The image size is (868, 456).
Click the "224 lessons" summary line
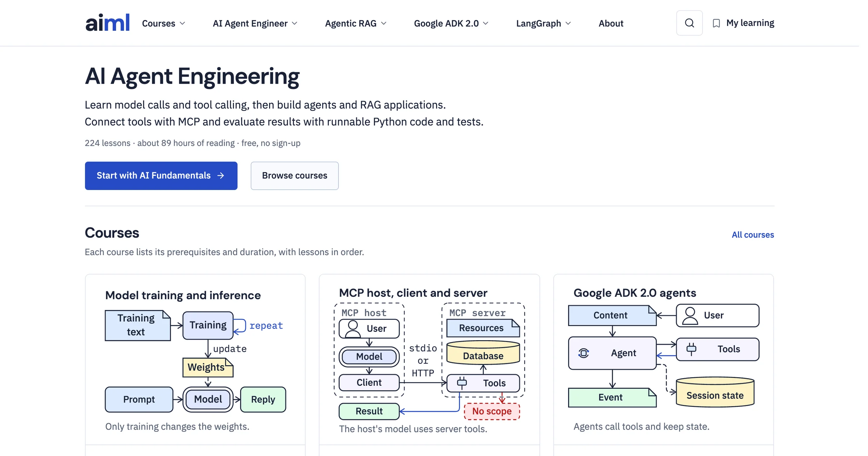click(192, 143)
